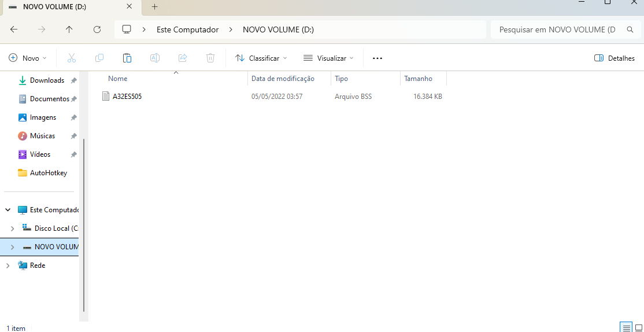
Task: Click the pin icon next to Imagens
Action: coord(73,117)
